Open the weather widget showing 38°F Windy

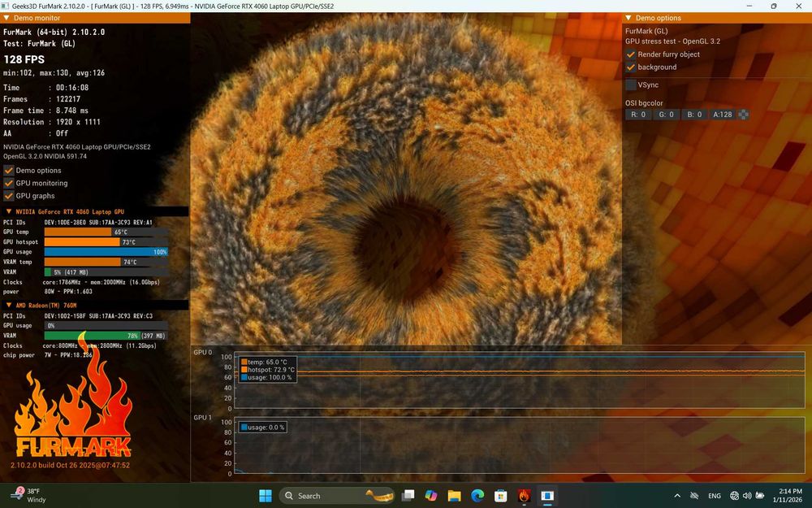point(30,496)
